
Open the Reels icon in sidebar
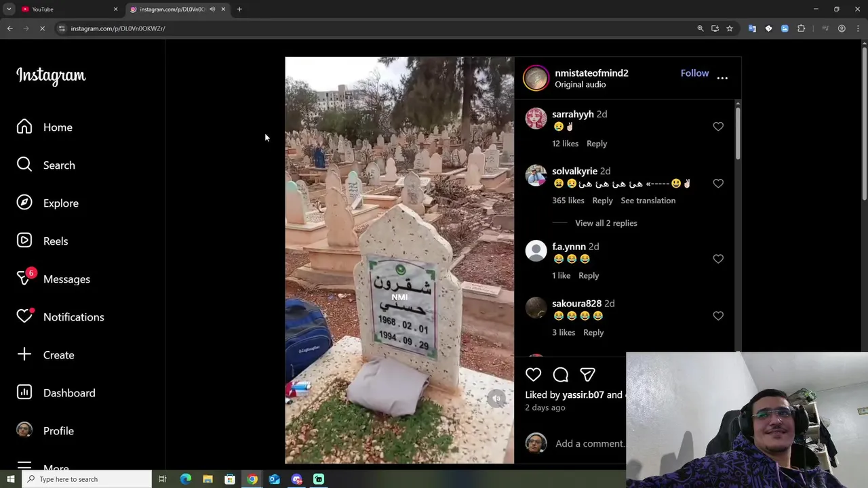(24, 241)
